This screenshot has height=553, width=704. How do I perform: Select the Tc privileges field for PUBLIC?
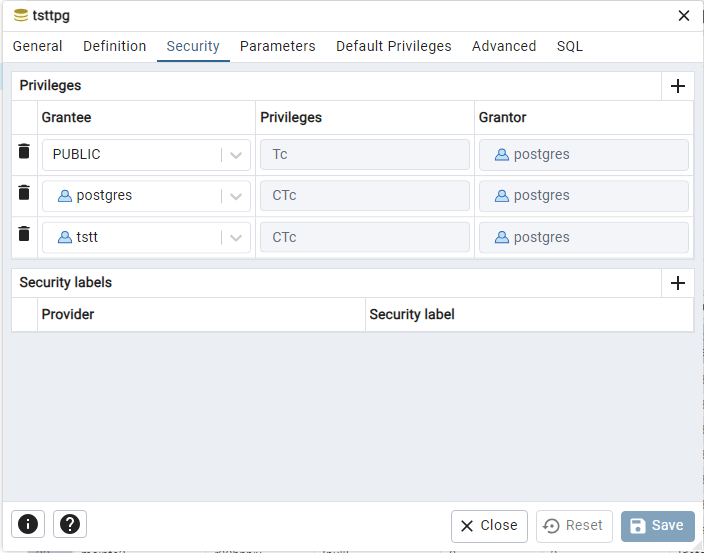365,154
